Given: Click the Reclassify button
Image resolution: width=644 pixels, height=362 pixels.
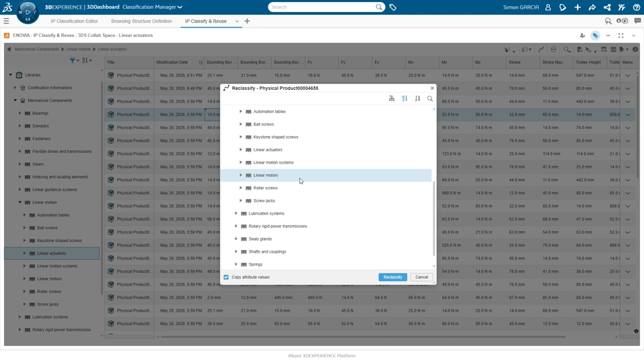Looking at the screenshot, I should tap(392, 277).
